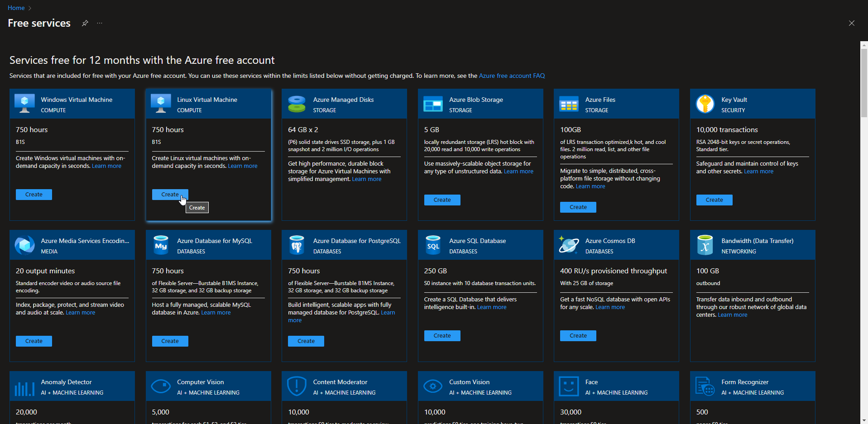This screenshot has height=424, width=868.
Task: Click the Face smiley icon
Action: [569, 386]
